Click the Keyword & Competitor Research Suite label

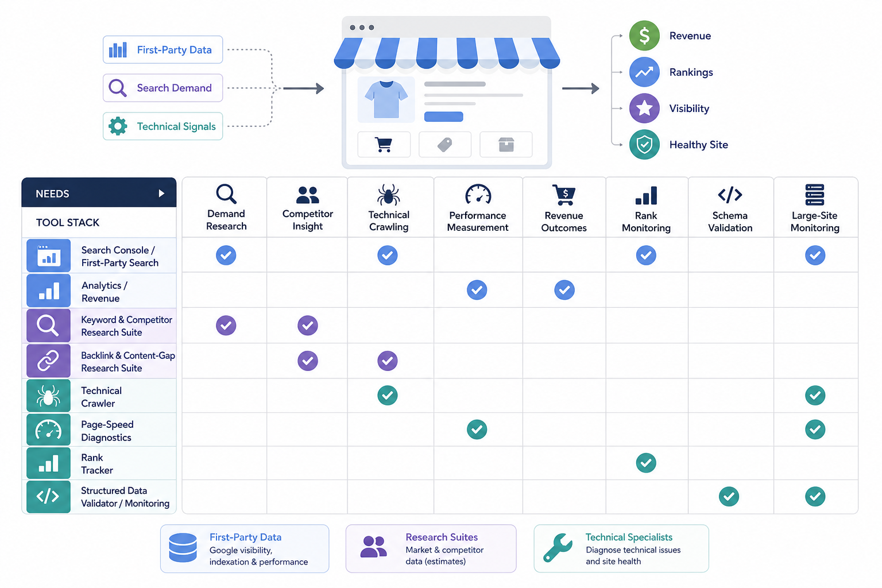pyautogui.click(x=126, y=326)
